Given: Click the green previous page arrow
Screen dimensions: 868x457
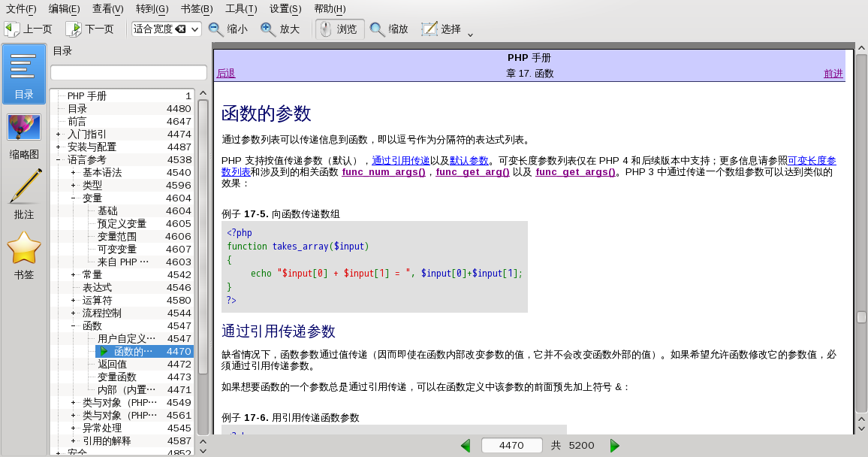Looking at the screenshot, I should 466,446.
